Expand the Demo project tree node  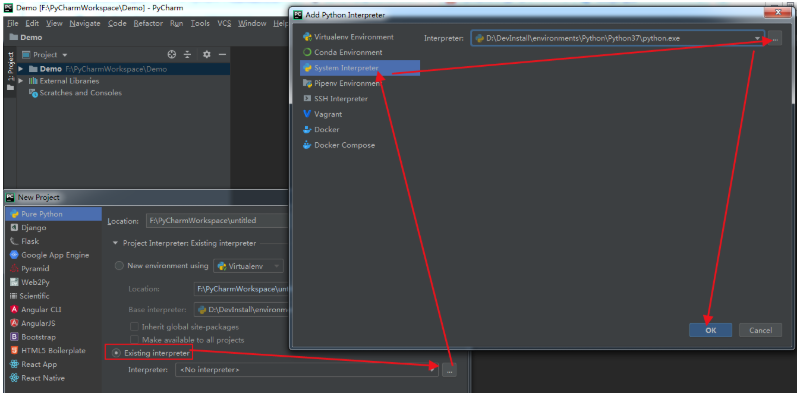click(x=20, y=69)
